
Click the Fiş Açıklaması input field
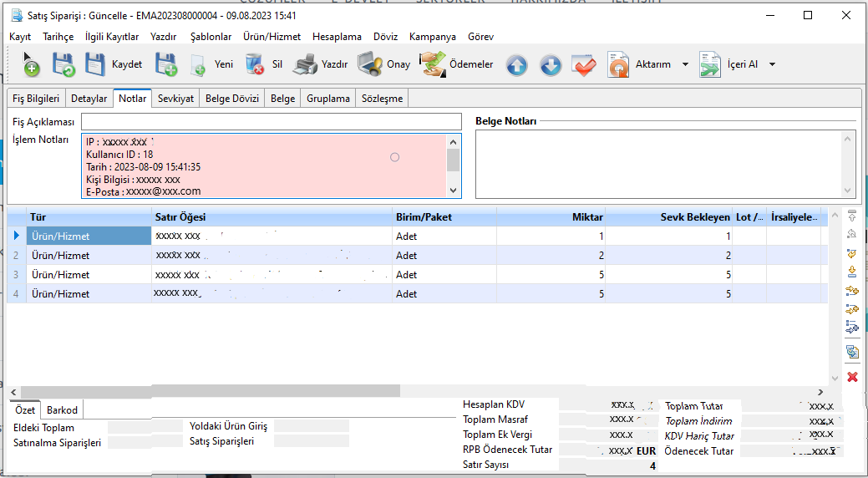(271, 122)
